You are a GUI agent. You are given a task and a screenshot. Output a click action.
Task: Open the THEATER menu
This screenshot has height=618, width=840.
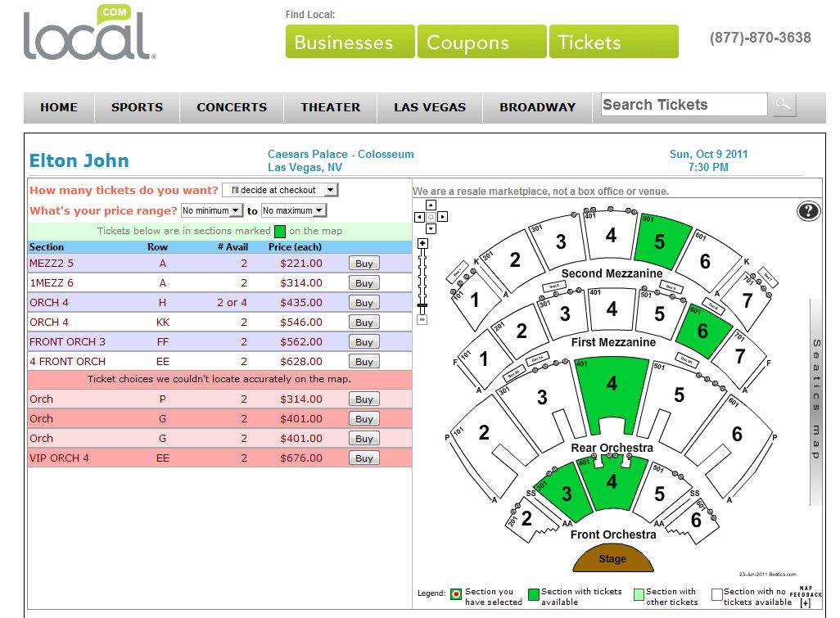click(x=331, y=107)
